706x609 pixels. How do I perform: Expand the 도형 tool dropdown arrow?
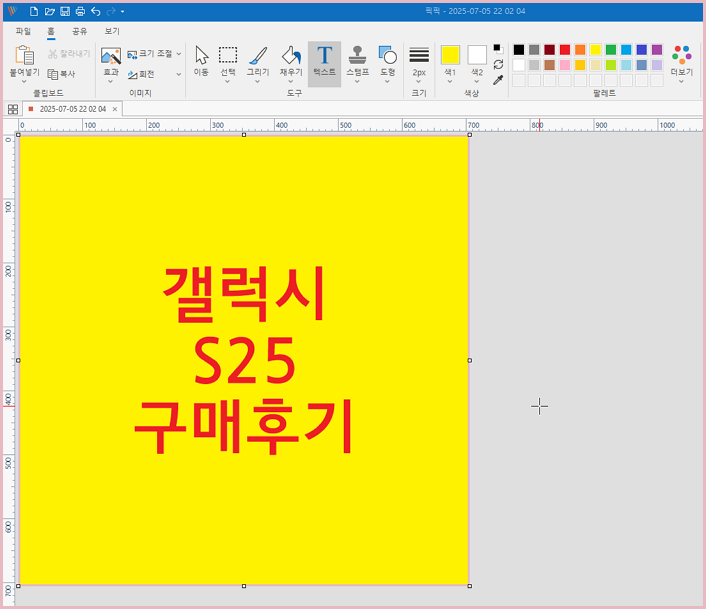pyautogui.click(x=387, y=81)
